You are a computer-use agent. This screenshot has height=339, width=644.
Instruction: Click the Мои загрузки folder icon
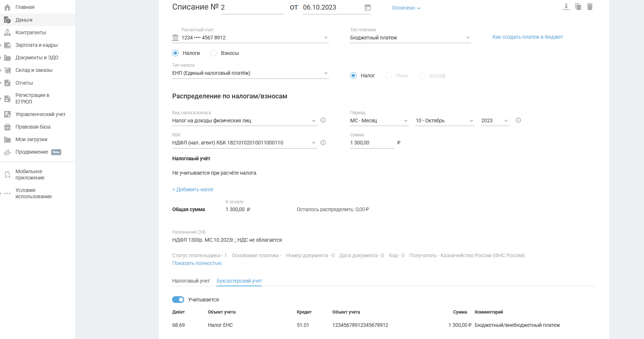7,139
